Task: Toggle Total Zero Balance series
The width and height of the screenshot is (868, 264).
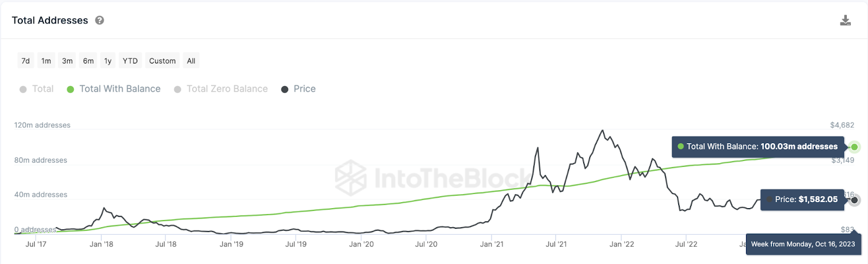Action: (x=221, y=89)
